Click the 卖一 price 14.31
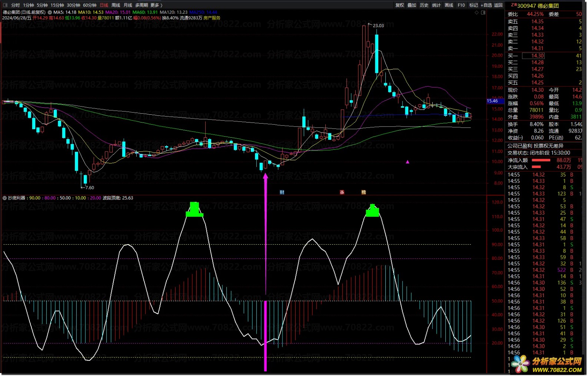 (538, 48)
